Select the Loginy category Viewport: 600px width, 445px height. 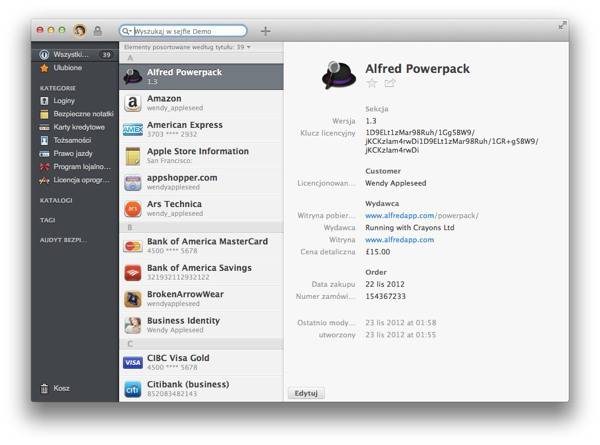[x=75, y=101]
